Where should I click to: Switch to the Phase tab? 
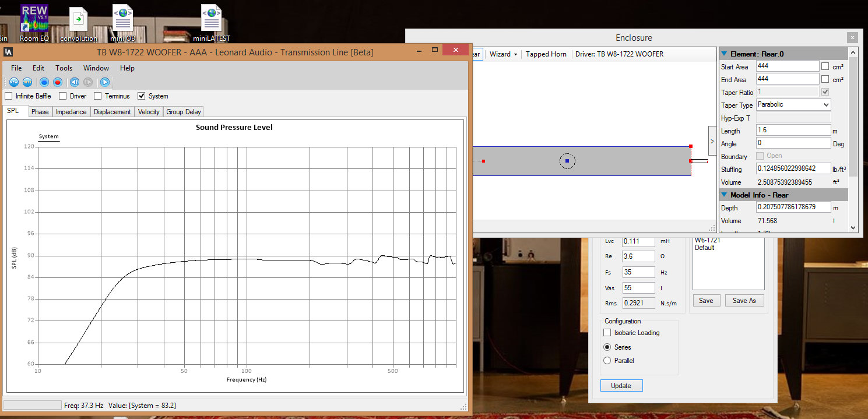[x=40, y=112]
